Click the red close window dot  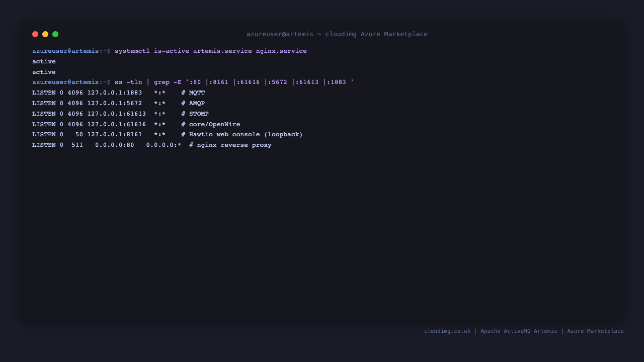coord(35,34)
